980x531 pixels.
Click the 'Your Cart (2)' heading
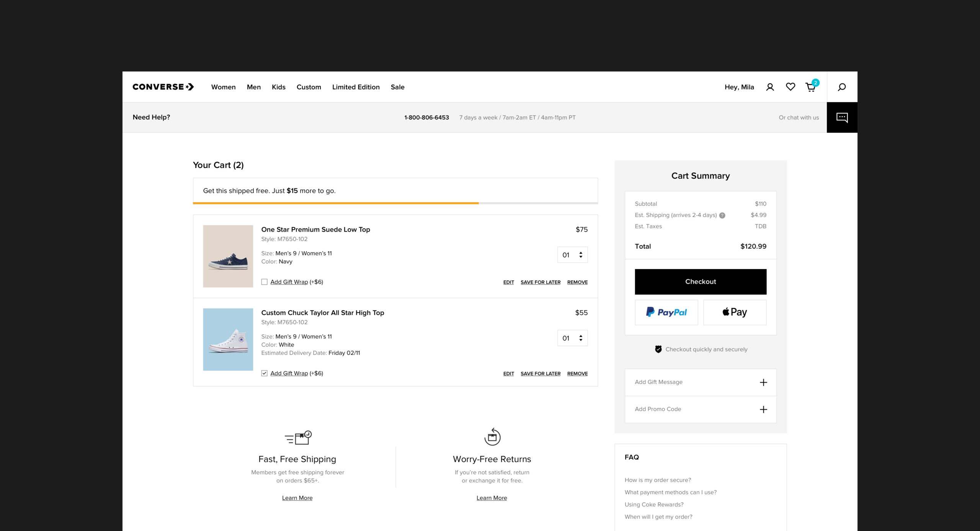218,165
